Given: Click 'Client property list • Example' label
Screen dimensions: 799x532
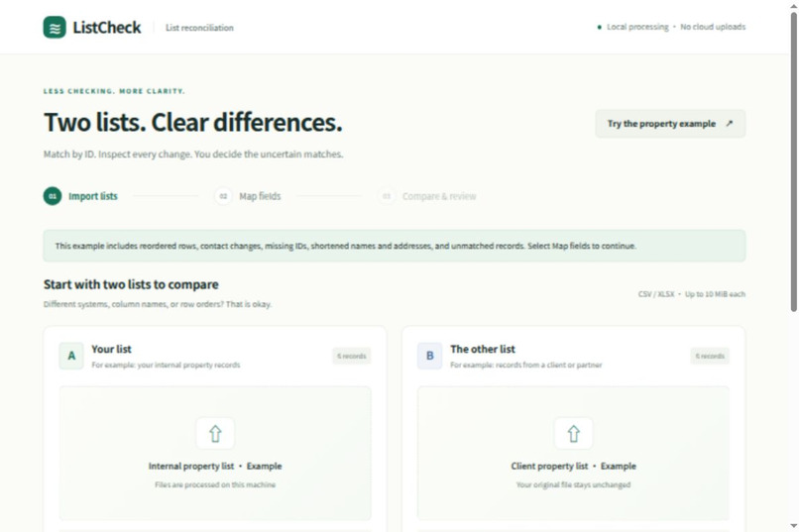Looking at the screenshot, I should 573,467.
